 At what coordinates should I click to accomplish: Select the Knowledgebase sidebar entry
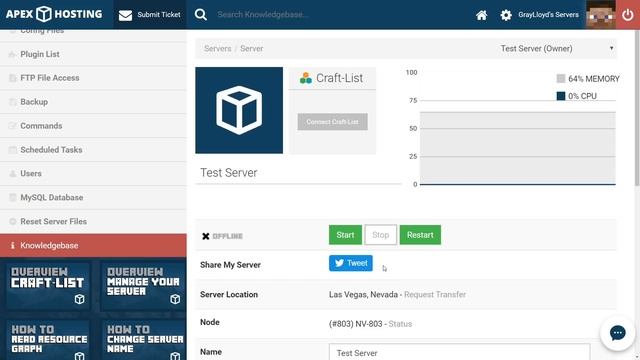click(93, 245)
